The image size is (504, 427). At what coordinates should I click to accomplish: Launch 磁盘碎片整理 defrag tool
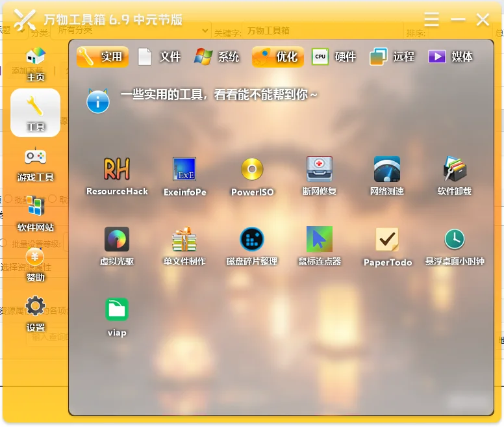click(x=252, y=246)
